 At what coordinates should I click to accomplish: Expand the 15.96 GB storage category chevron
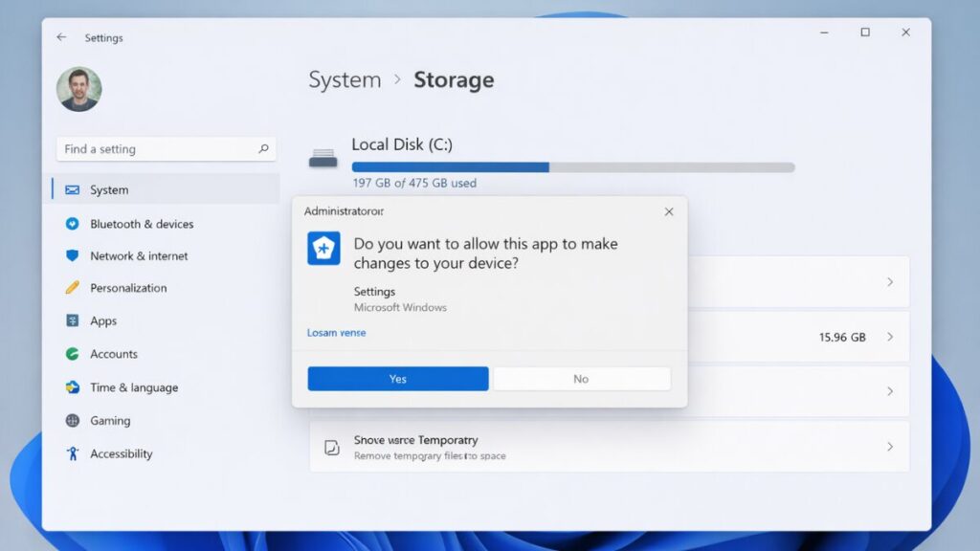[891, 337]
